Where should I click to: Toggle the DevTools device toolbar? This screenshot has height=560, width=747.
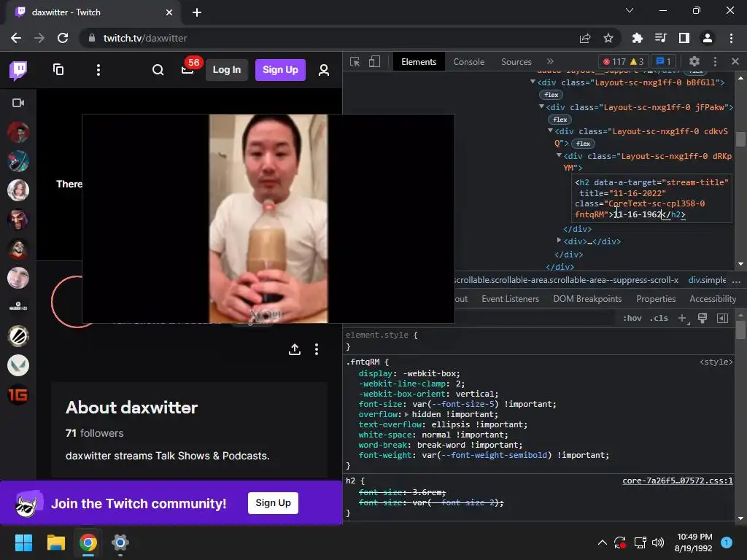tap(374, 62)
